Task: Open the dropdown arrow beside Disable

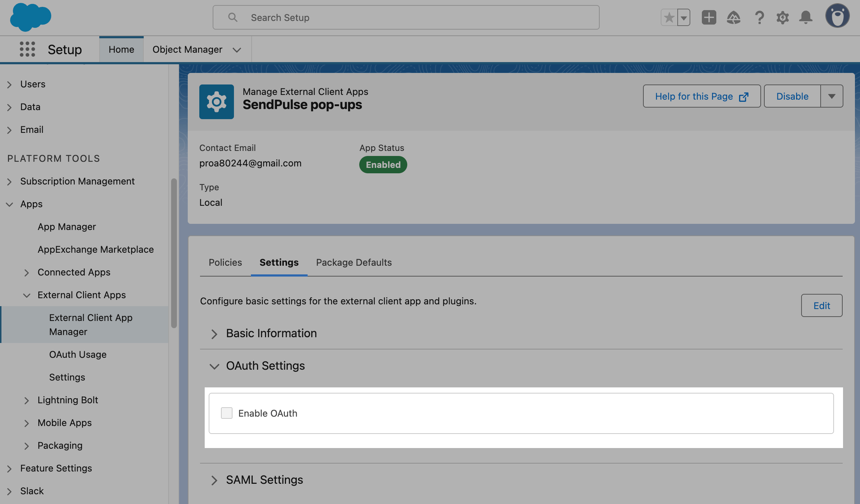Action: click(832, 96)
